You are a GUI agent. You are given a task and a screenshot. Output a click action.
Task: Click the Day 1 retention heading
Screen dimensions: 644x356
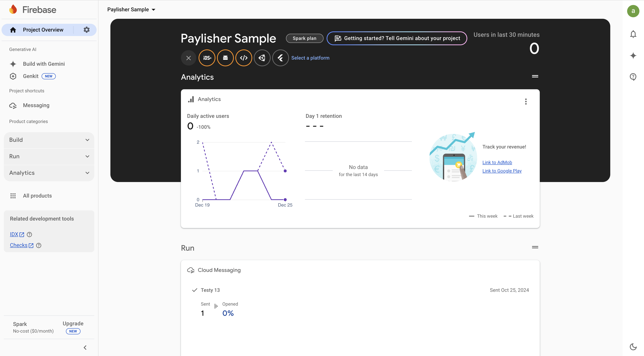324,116
